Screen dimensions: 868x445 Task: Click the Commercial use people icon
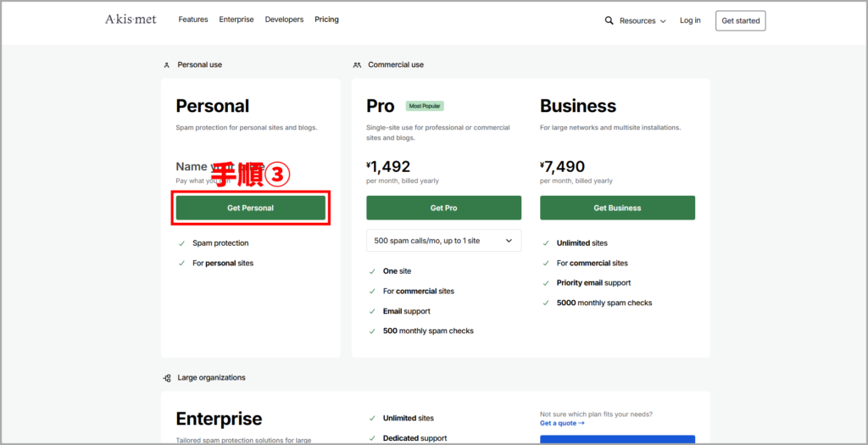(357, 64)
